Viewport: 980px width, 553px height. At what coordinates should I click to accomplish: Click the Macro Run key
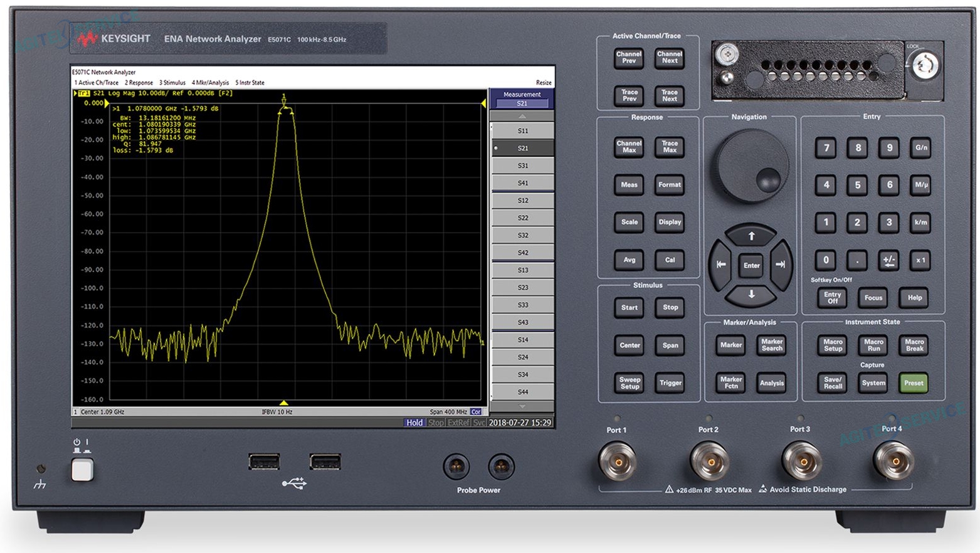pos(873,345)
